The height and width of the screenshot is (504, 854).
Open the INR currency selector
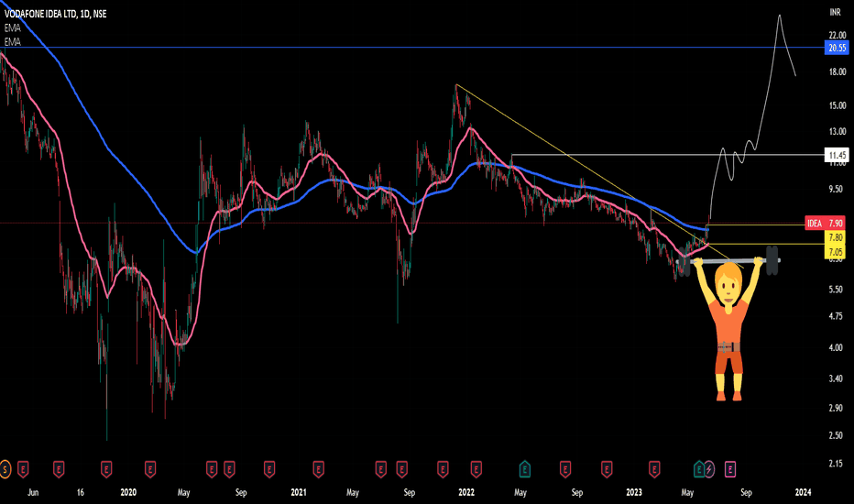(835, 12)
